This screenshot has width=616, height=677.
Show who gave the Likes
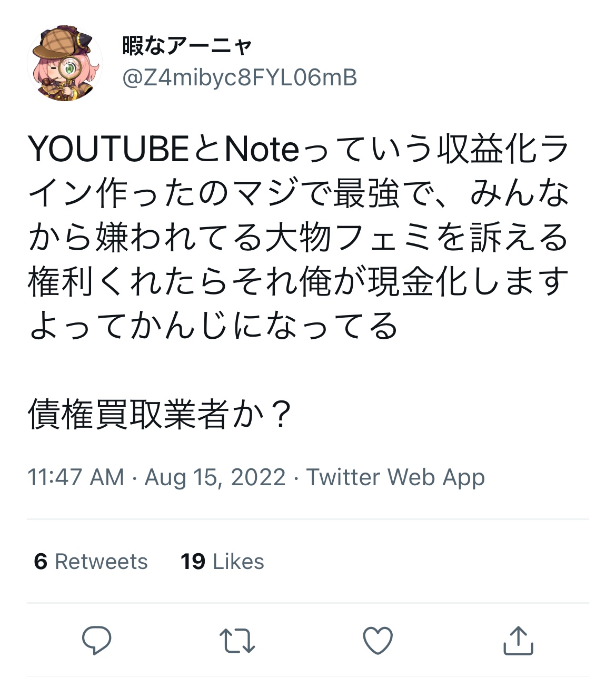point(222,562)
